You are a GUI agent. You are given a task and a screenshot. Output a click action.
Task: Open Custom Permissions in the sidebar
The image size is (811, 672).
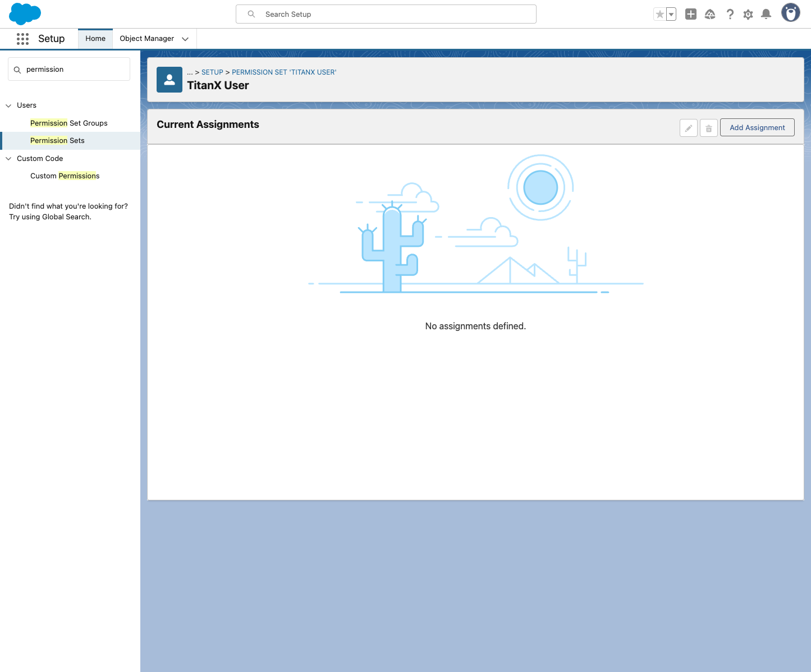coord(65,176)
